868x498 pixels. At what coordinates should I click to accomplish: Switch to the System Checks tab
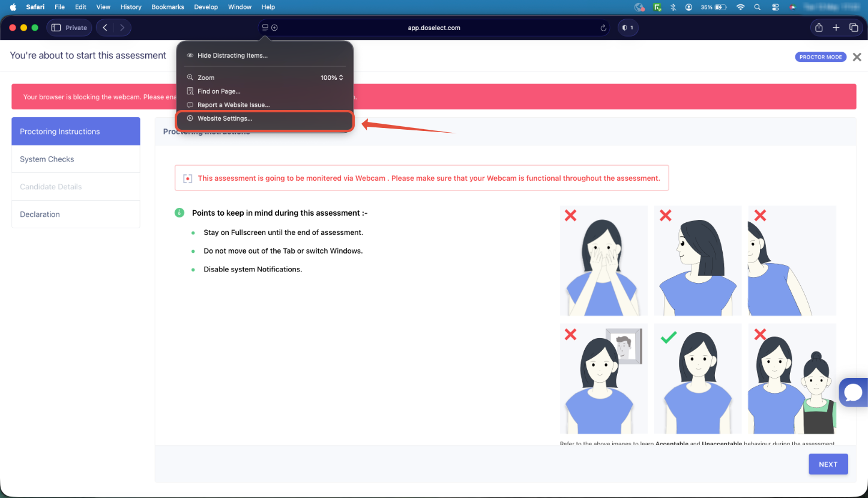click(76, 159)
